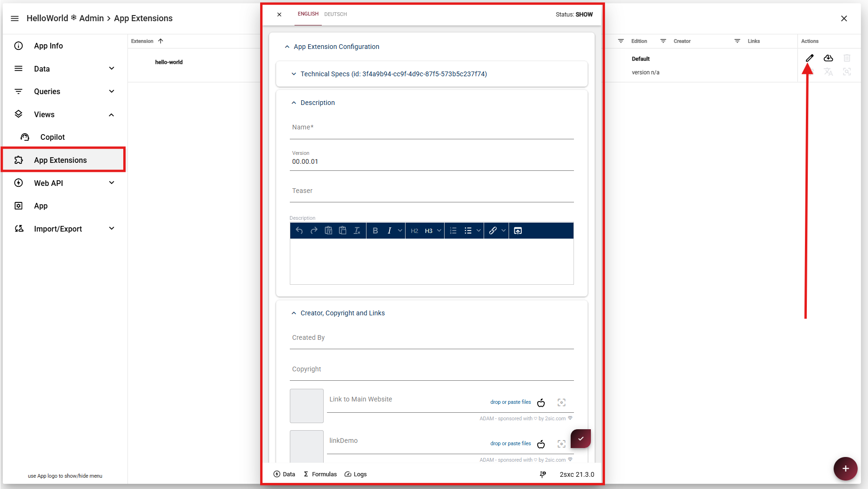Expand the Data menu in sidebar
Screen dimensions: 868x489
click(111, 69)
